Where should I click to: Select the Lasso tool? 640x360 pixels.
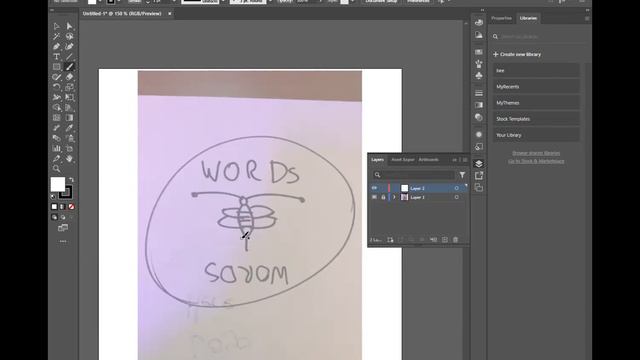coord(69,36)
